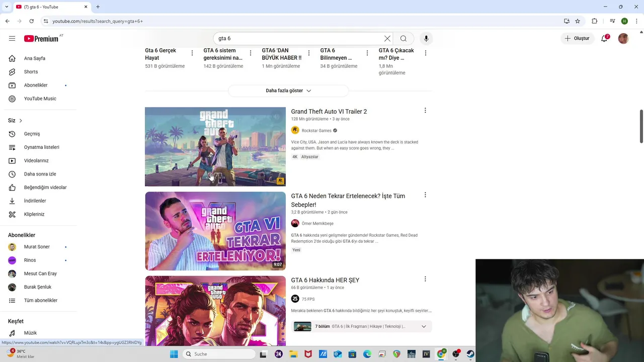The height and width of the screenshot is (362, 644).
Task: Click the Altyazılar badge
Action: pos(310,157)
